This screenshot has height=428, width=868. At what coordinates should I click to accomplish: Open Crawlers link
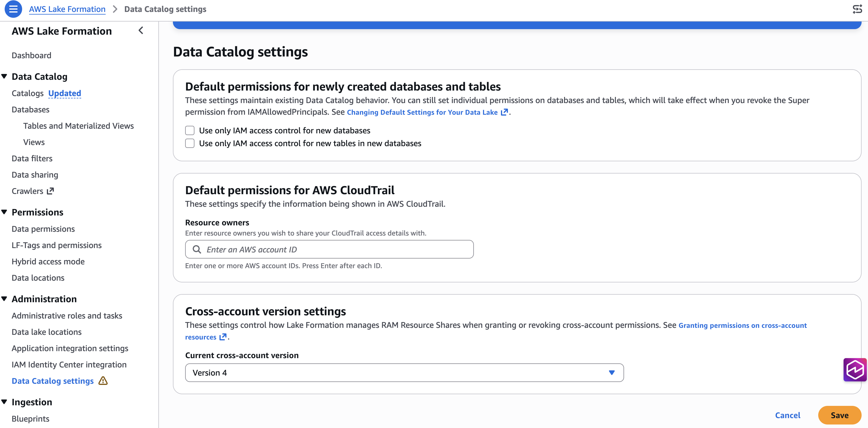click(x=27, y=191)
